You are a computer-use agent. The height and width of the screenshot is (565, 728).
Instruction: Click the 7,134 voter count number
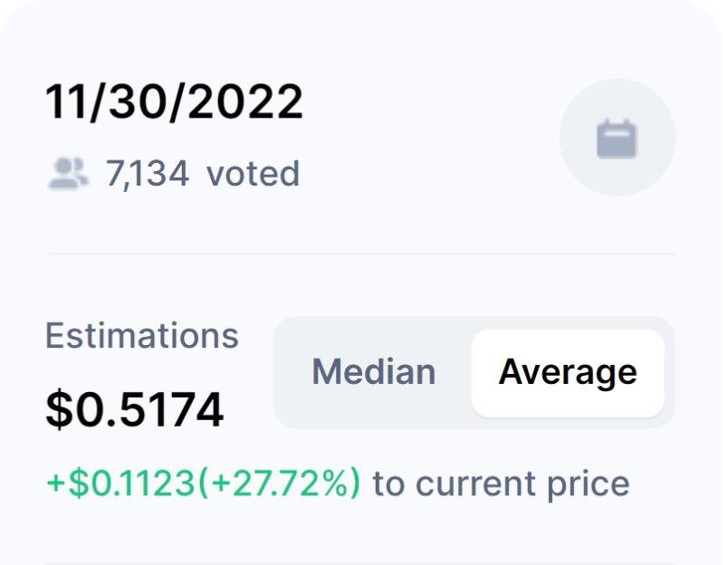(x=148, y=173)
